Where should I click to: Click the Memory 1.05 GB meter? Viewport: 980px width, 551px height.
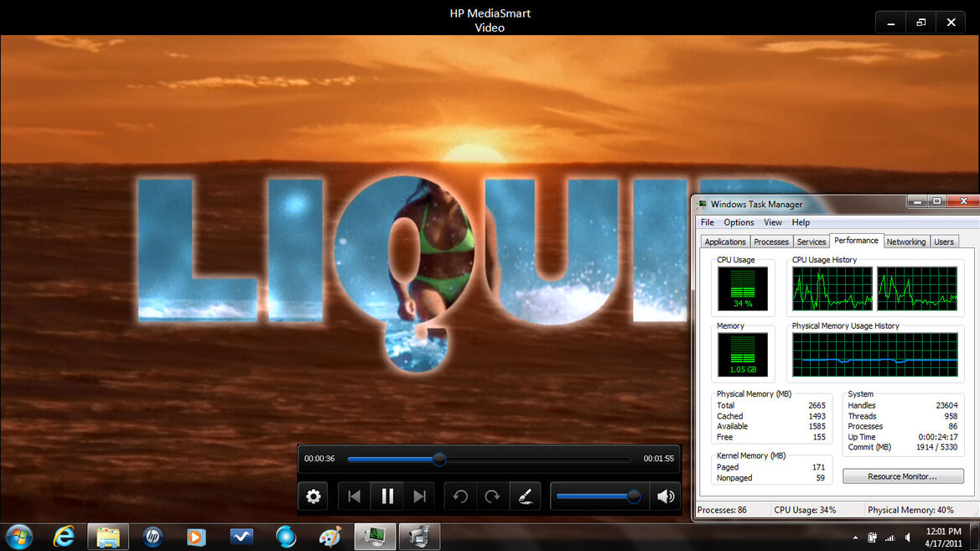743,354
